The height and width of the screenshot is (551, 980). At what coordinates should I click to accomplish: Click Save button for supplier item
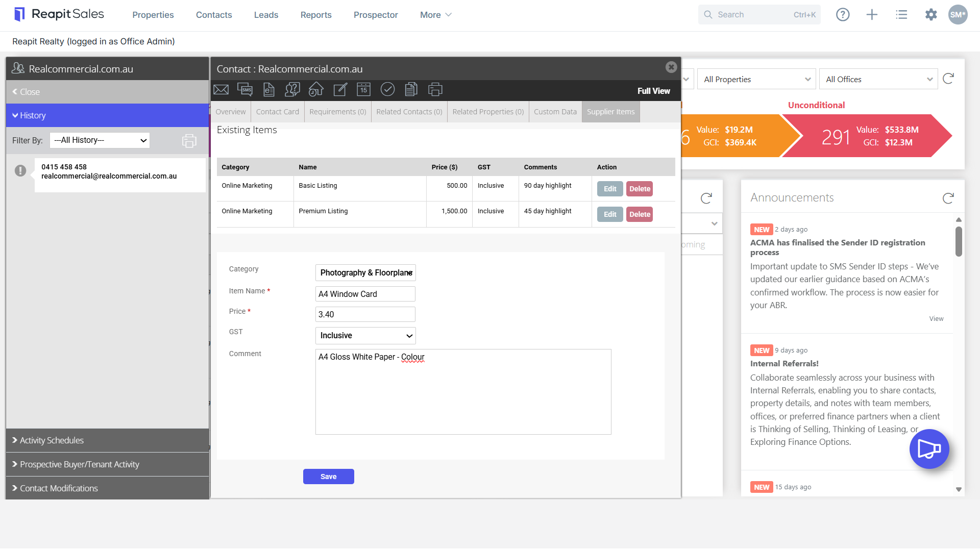(x=329, y=477)
